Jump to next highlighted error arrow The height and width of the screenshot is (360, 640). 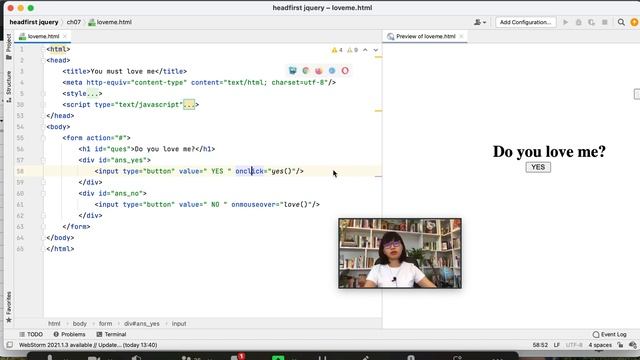[x=376, y=50]
